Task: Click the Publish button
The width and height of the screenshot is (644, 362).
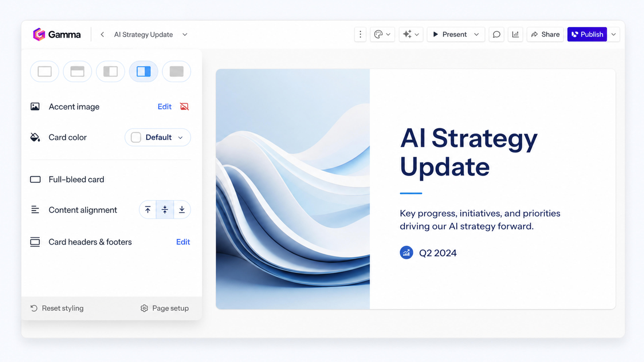Action: pyautogui.click(x=587, y=34)
